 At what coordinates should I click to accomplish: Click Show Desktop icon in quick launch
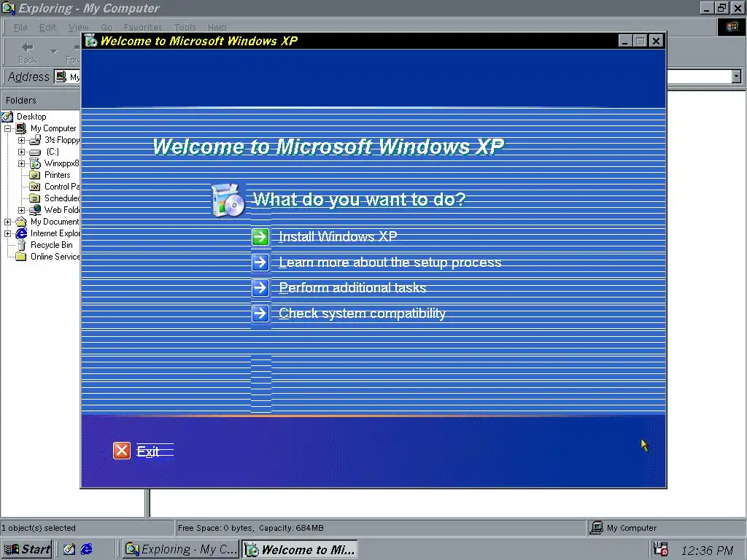[69, 549]
